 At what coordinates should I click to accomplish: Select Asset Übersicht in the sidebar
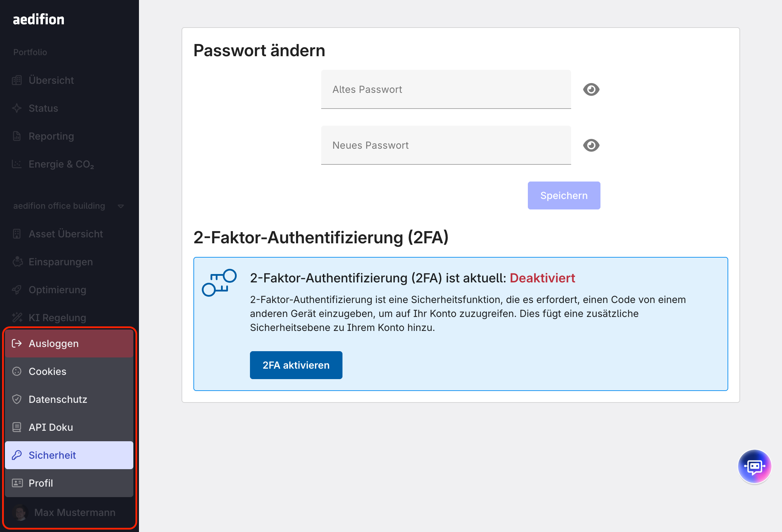66,234
